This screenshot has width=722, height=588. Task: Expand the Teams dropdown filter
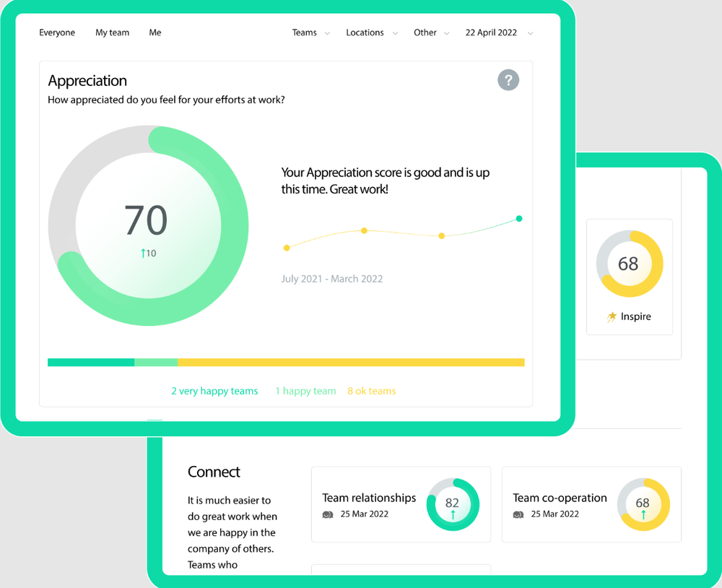[x=310, y=33]
